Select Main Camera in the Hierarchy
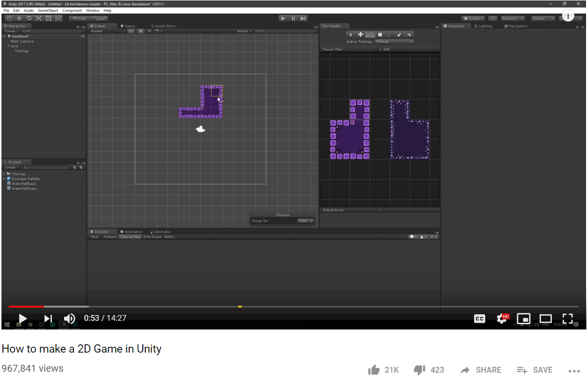The width and height of the screenshot is (588, 380). click(22, 42)
